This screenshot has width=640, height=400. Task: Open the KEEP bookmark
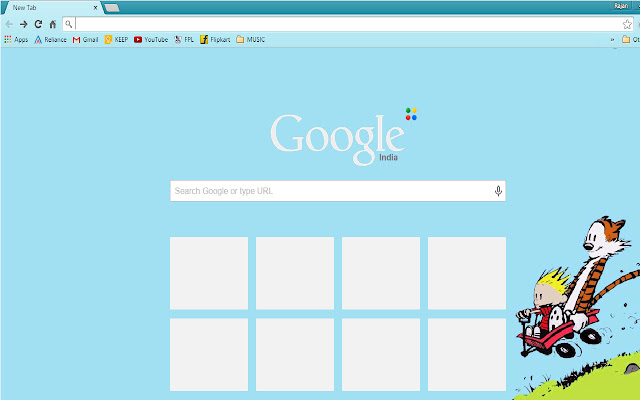coord(116,40)
